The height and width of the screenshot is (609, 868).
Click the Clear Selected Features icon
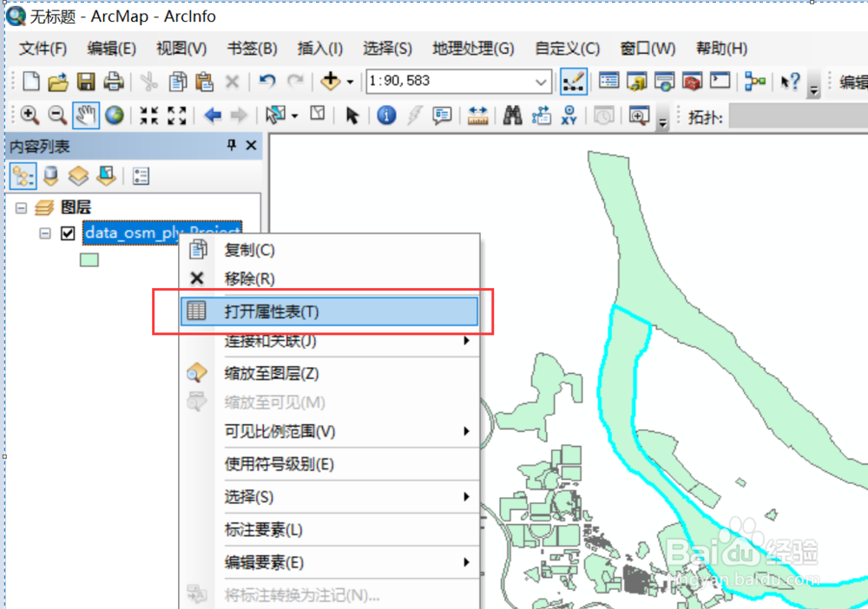point(317,115)
